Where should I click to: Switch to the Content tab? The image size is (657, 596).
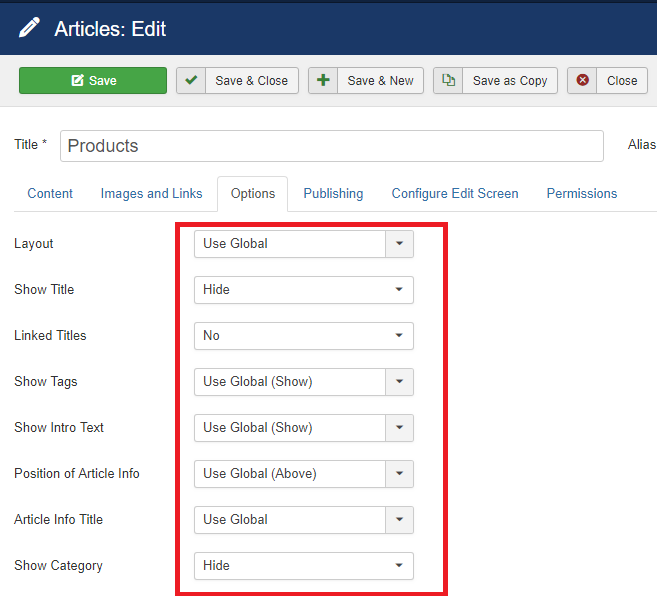coord(50,194)
